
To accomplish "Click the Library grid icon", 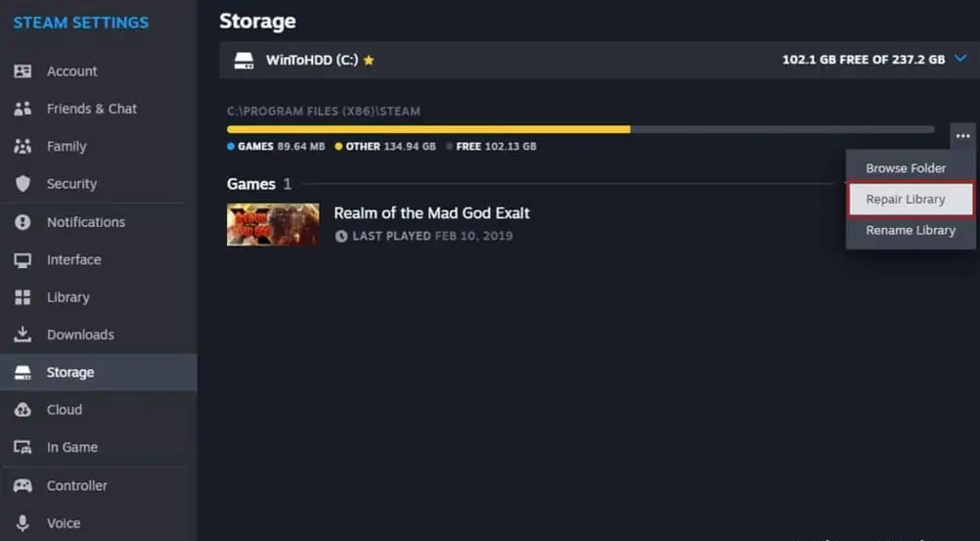I will point(22,297).
